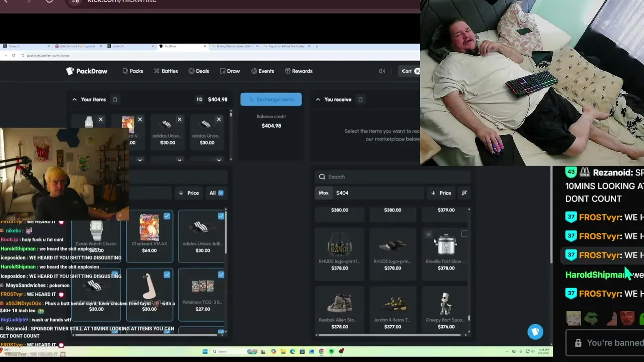This screenshot has height=362, width=644.
Task: Remove the last $30.00 adidas selected item
Action: [x=219, y=120]
